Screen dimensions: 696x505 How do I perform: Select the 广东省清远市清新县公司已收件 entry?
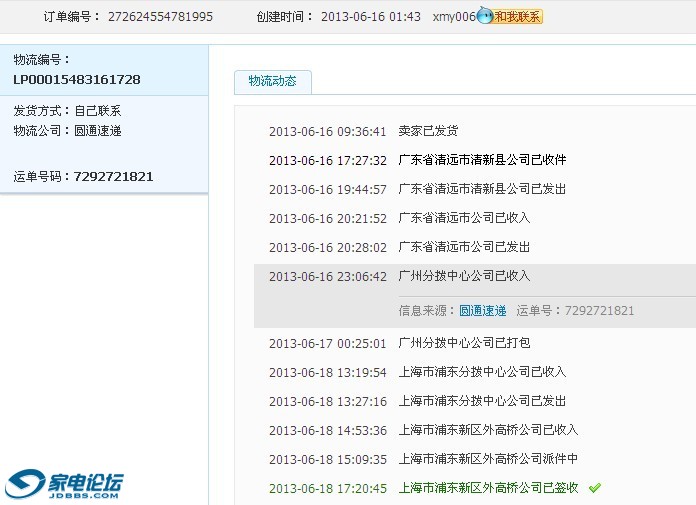point(482,160)
